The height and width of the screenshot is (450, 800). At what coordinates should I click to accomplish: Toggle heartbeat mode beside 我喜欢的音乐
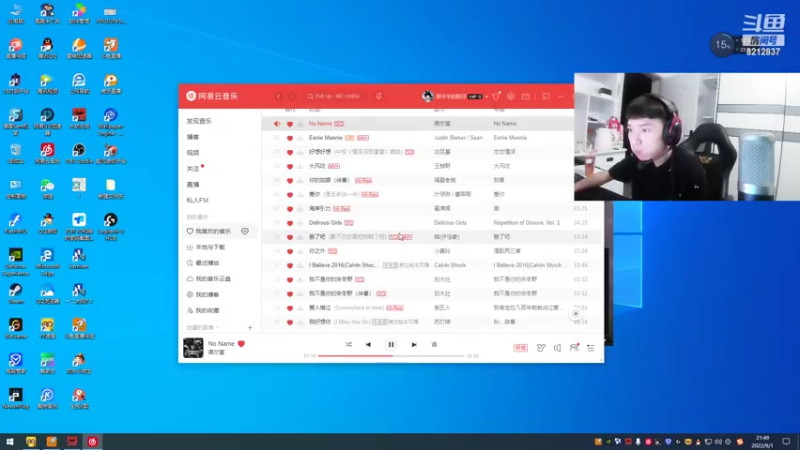(x=245, y=231)
